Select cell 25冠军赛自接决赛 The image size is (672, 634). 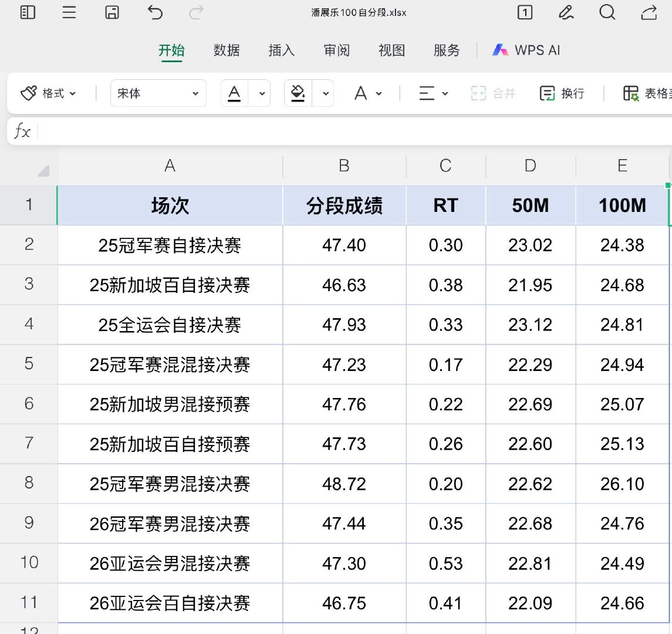(170, 245)
